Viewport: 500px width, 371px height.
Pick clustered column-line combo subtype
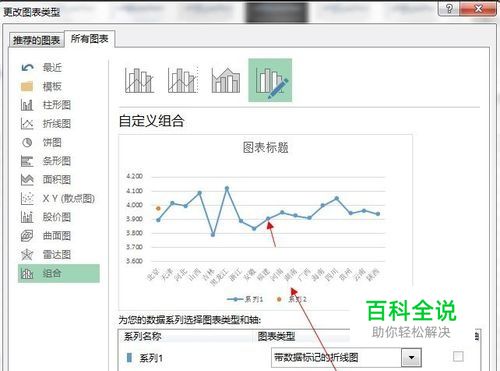point(139,80)
